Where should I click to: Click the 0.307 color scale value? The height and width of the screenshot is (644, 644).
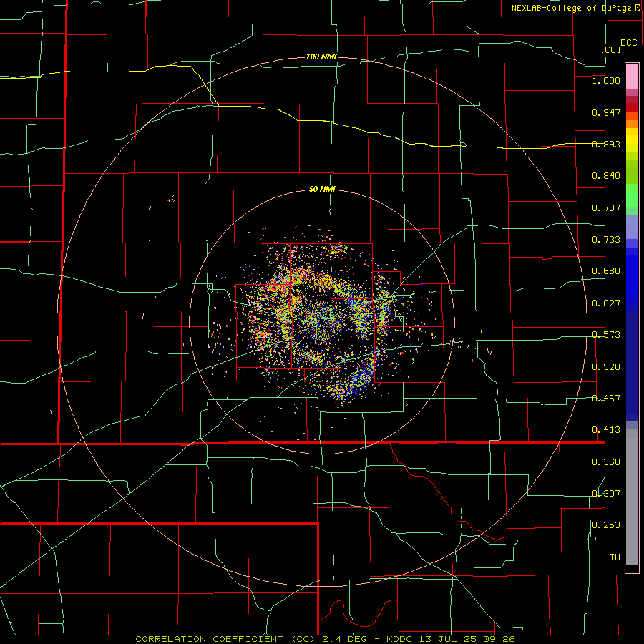point(606,494)
